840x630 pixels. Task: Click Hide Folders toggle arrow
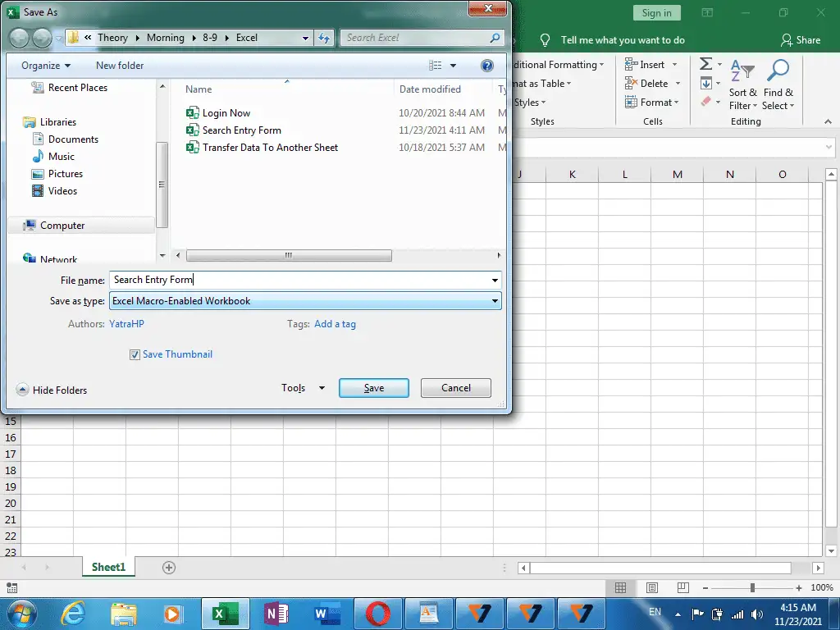22,390
